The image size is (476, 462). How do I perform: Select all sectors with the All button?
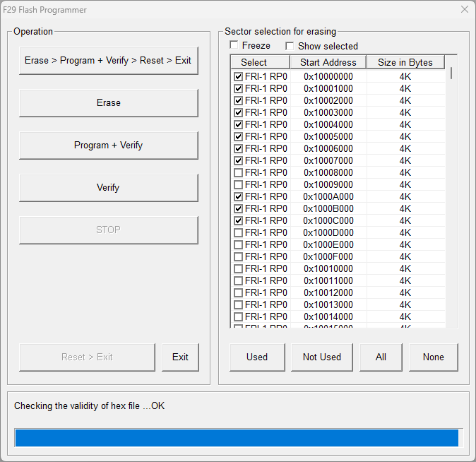pyautogui.click(x=381, y=357)
